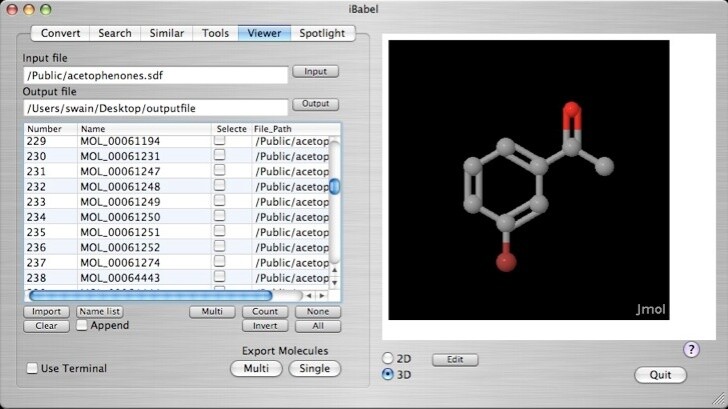
Task: Sort by the Number column header
Action: (x=51, y=129)
